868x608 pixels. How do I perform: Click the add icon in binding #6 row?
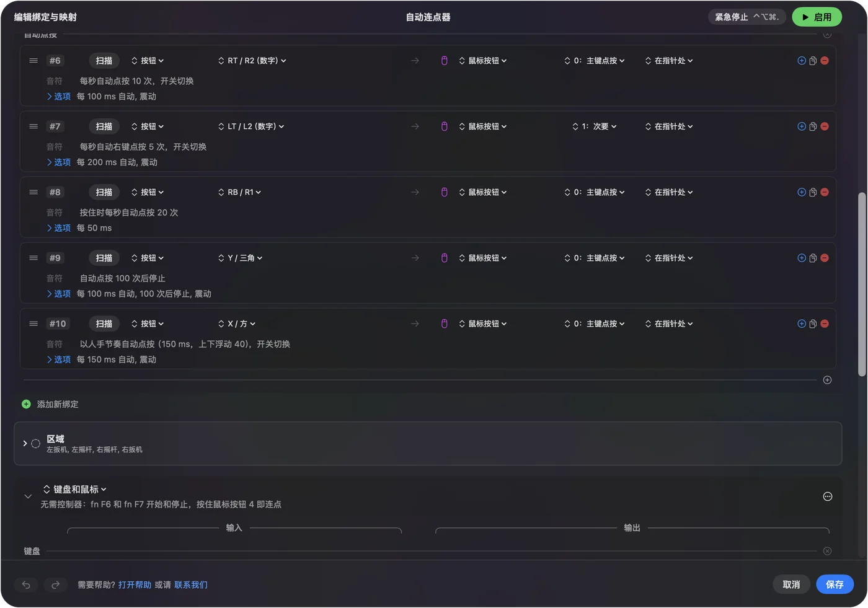point(802,61)
